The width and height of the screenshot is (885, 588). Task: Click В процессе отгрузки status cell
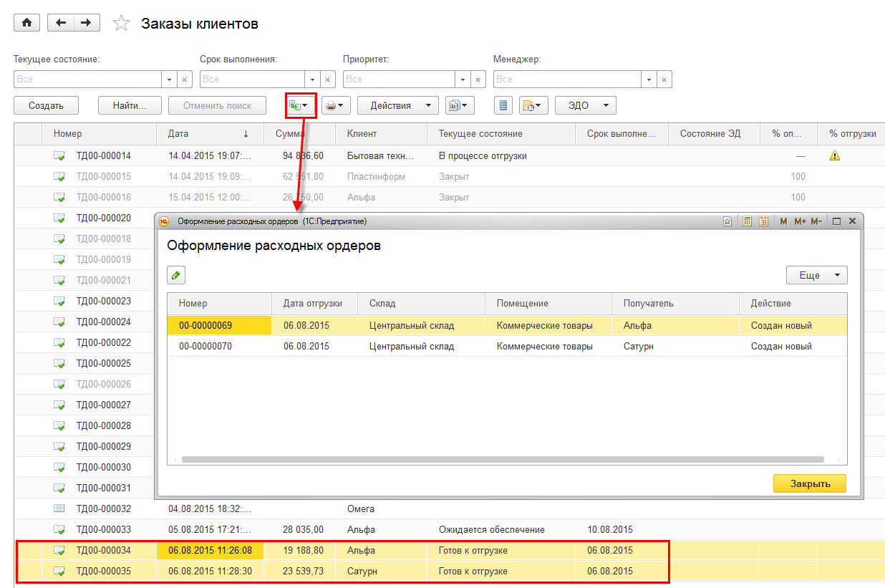501,155
